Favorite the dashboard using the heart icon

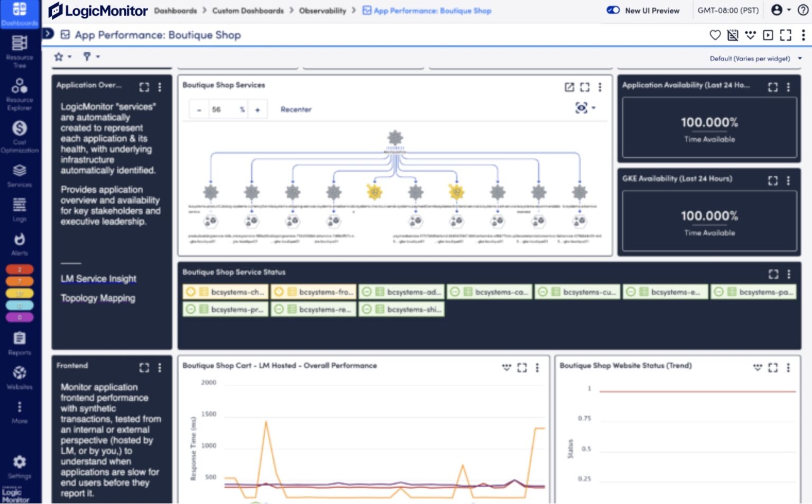715,35
